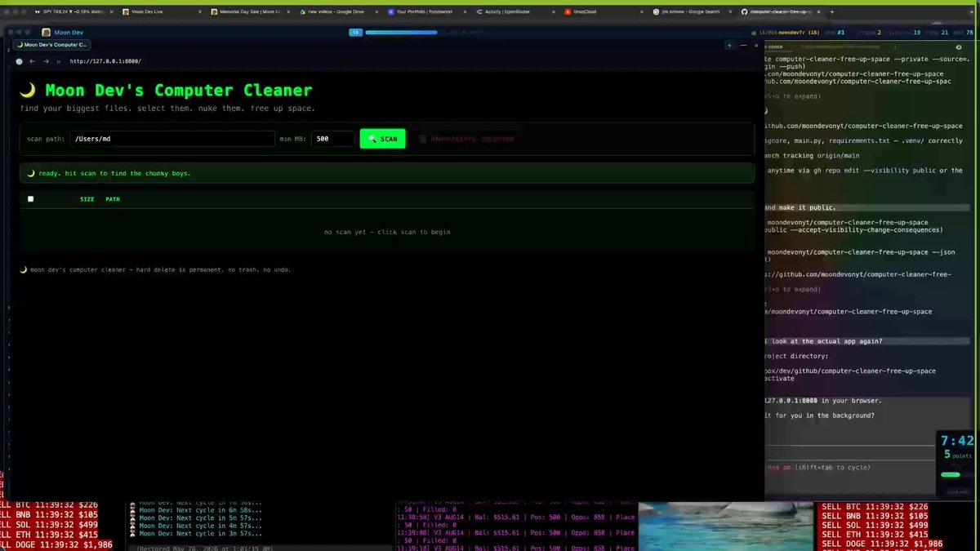Click the PATH column header
The height and width of the screenshot is (551, 980).
tap(113, 199)
